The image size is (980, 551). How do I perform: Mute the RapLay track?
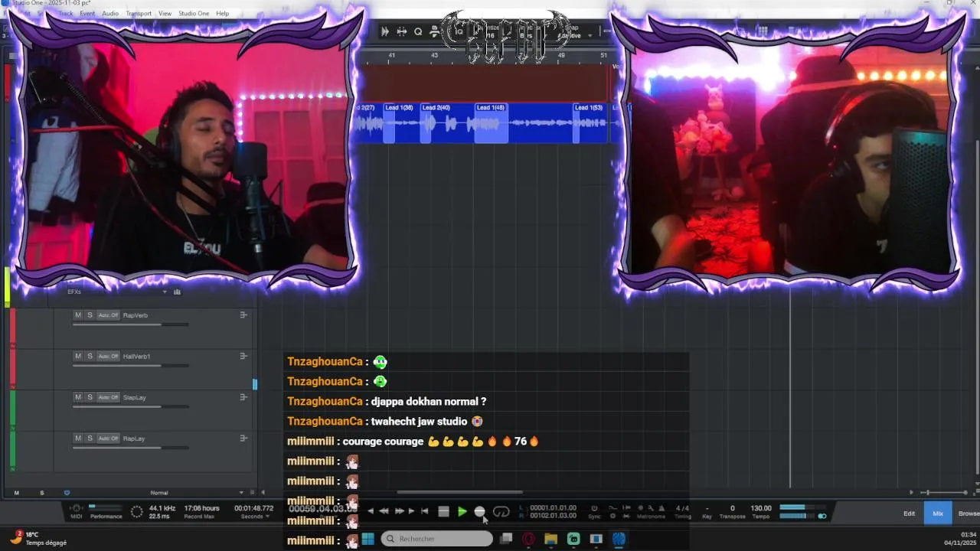[x=77, y=439]
